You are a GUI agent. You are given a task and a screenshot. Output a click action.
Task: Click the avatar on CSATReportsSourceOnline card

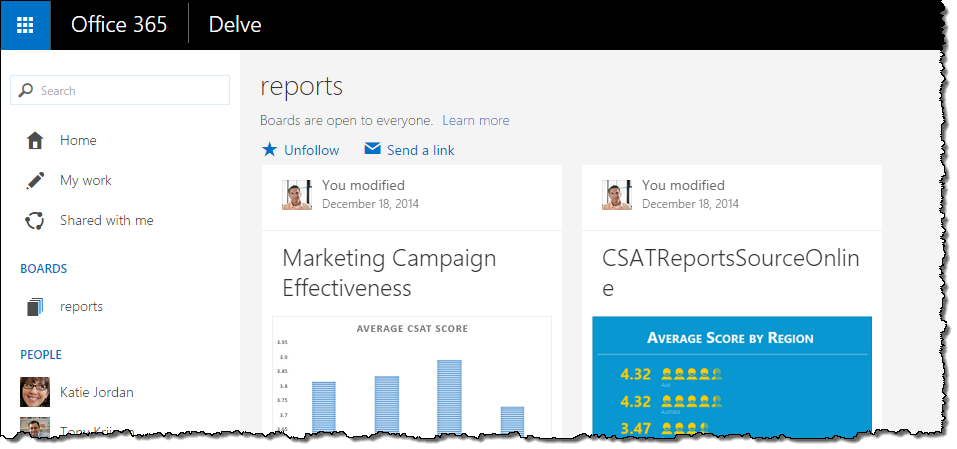click(x=616, y=195)
